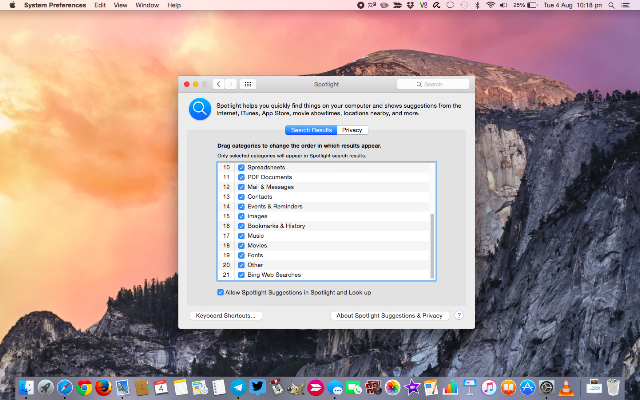The height and width of the screenshot is (400, 640).
Task: Toggle the Bookmarks & History checkbox
Action: coord(241,226)
